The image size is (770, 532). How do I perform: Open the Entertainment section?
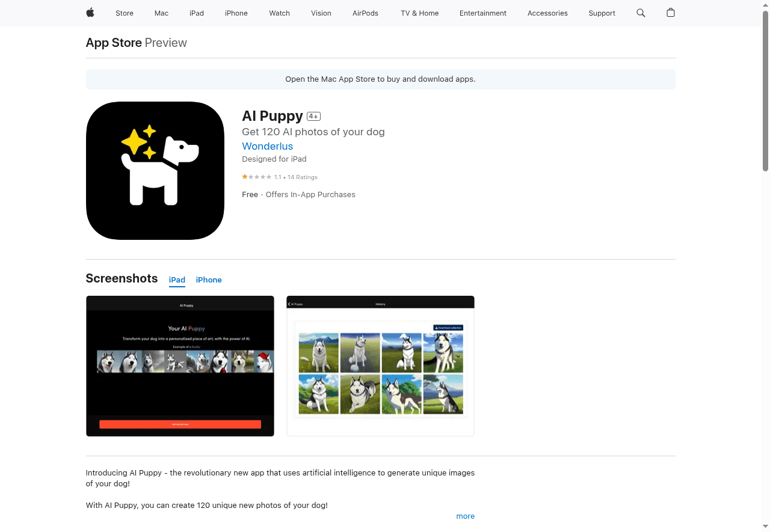(x=482, y=13)
